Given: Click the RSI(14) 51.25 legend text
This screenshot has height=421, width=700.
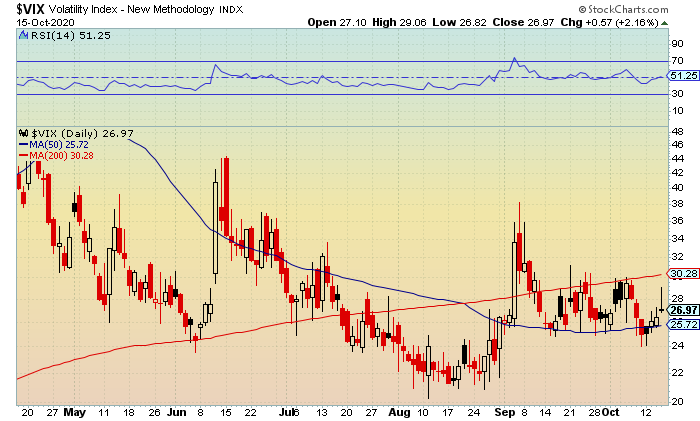Looking at the screenshot, I should click(x=71, y=36).
